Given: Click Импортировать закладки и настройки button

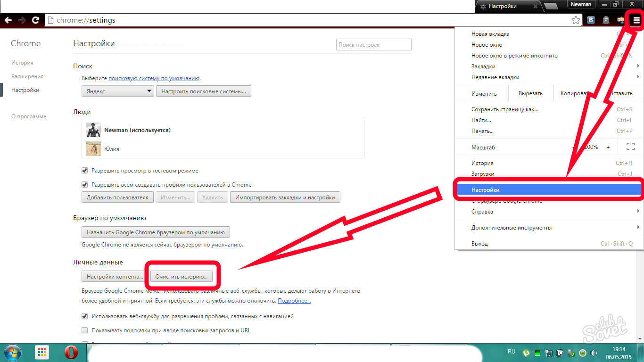Looking at the screenshot, I should click(x=285, y=197).
